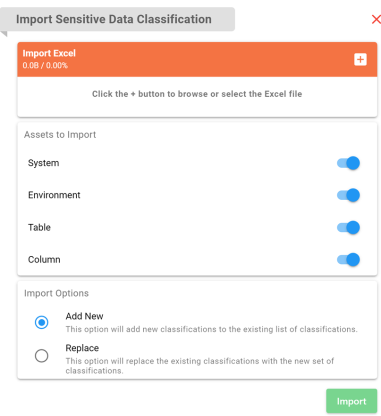Disable the System asset toggle
The width and height of the screenshot is (381, 416).
348,163
